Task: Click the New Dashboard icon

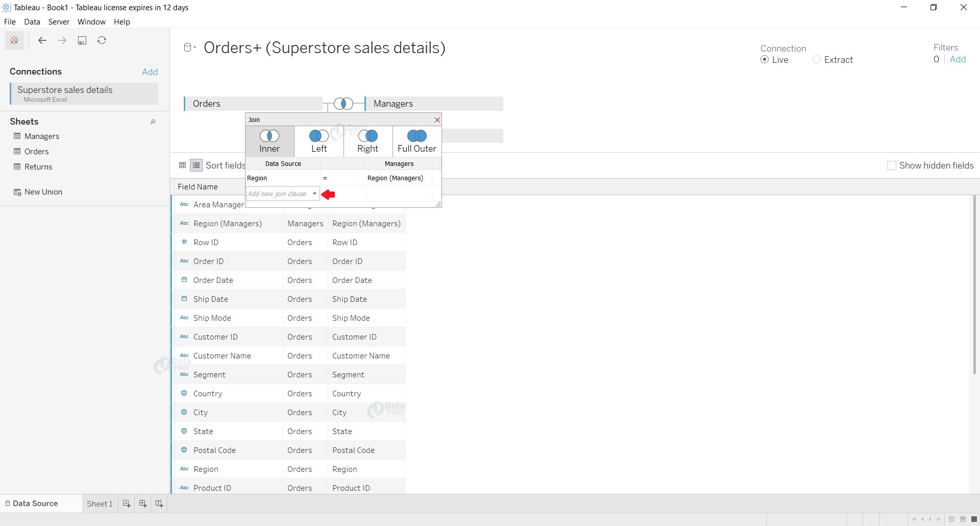Action: 143,504
